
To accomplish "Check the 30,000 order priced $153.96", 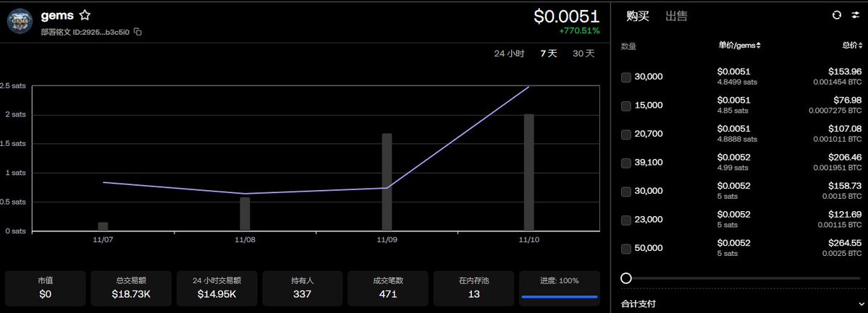I will click(626, 77).
